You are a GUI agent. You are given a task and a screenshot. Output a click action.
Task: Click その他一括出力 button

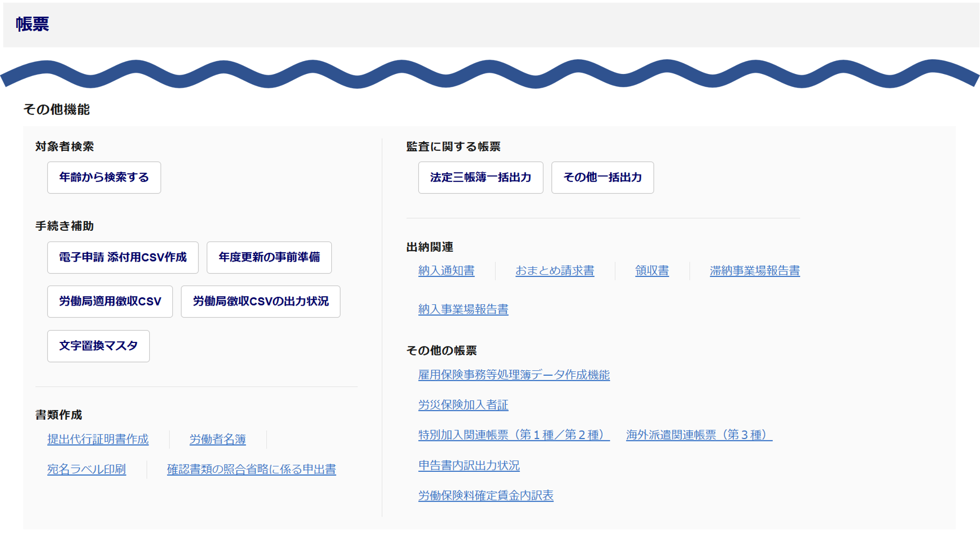coord(602,177)
